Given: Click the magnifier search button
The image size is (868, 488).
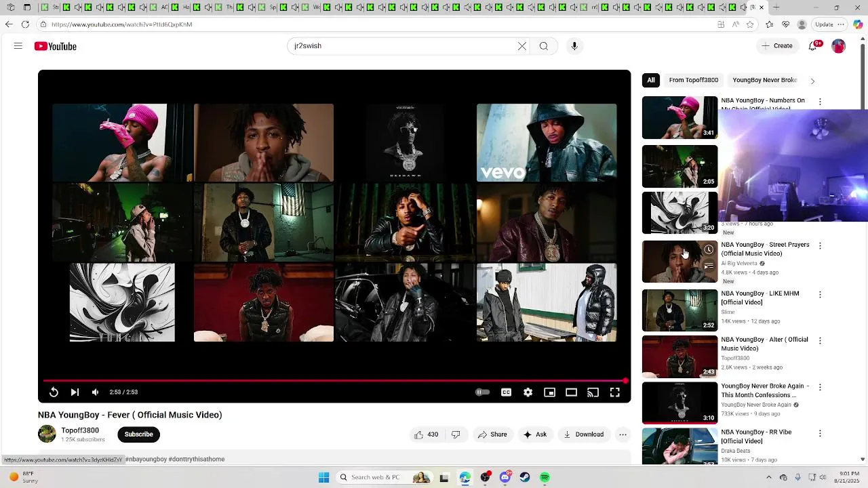Looking at the screenshot, I should tap(544, 46).
